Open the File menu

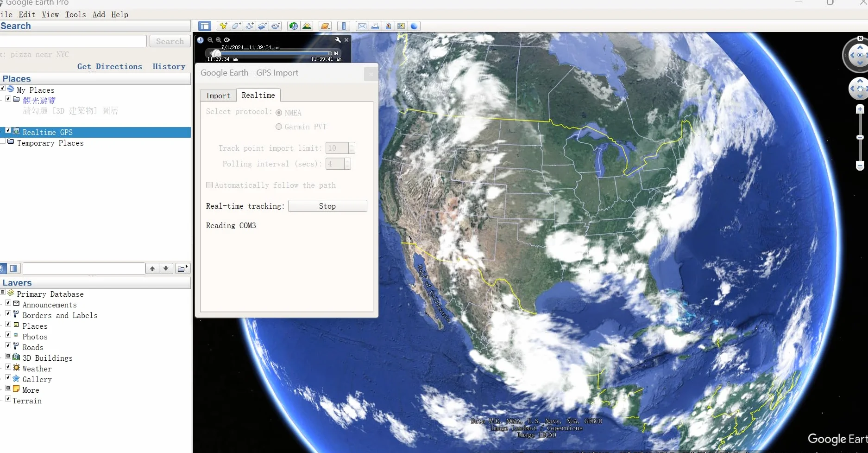click(6, 14)
